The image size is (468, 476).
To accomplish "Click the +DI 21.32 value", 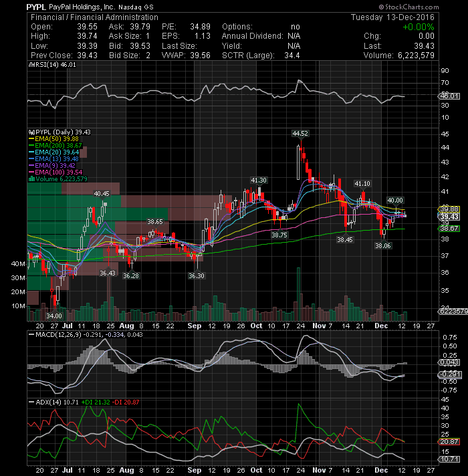I will click(96, 402).
